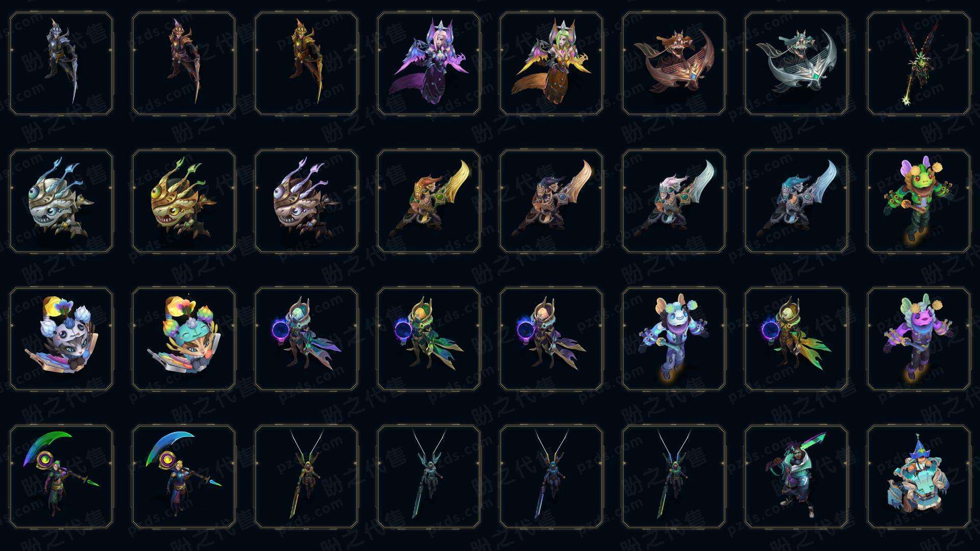
Task: Select the teal jacket swordsman with green blade
Action: click(796, 477)
